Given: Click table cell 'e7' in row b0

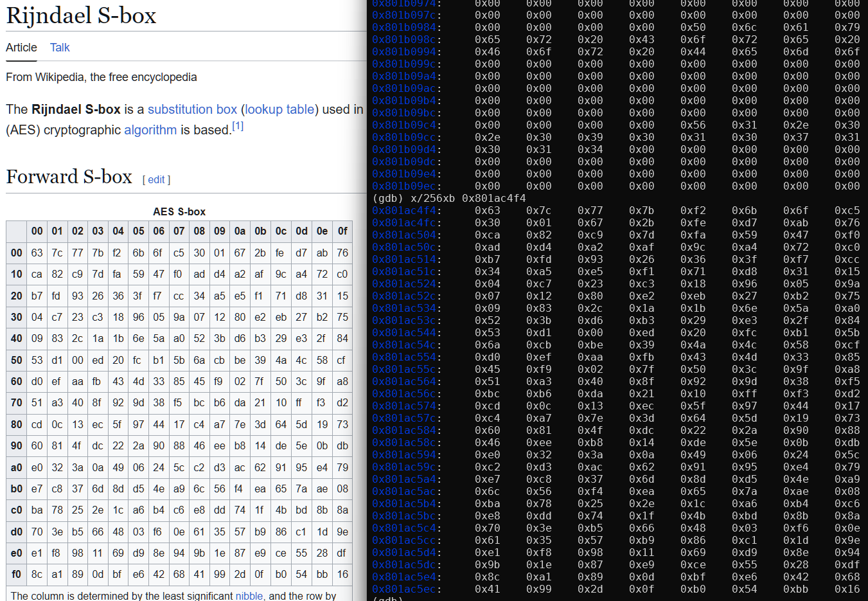Looking at the screenshot, I should pos(37,489).
